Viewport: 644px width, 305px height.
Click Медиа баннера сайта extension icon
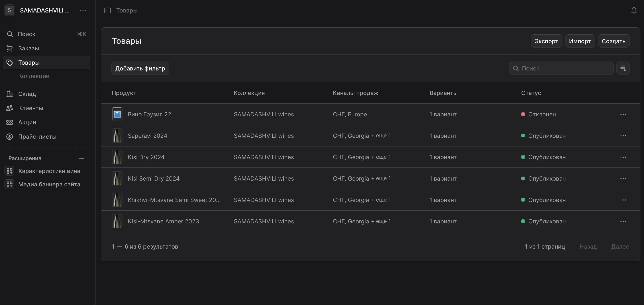(x=10, y=184)
